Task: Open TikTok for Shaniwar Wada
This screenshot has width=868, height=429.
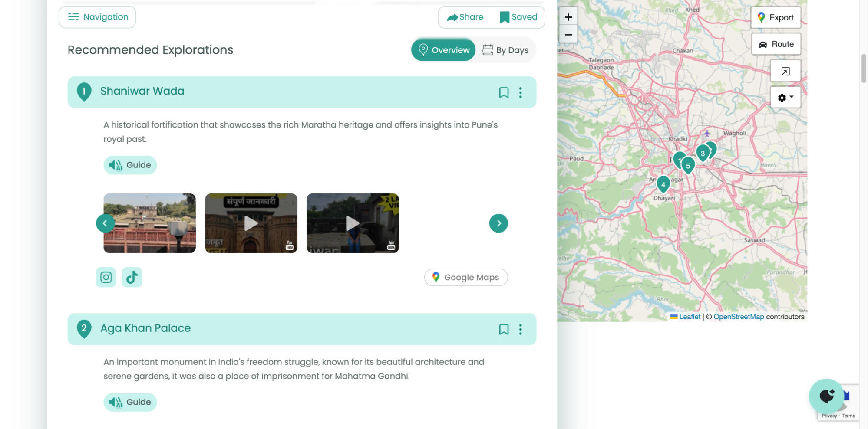Action: pos(132,277)
